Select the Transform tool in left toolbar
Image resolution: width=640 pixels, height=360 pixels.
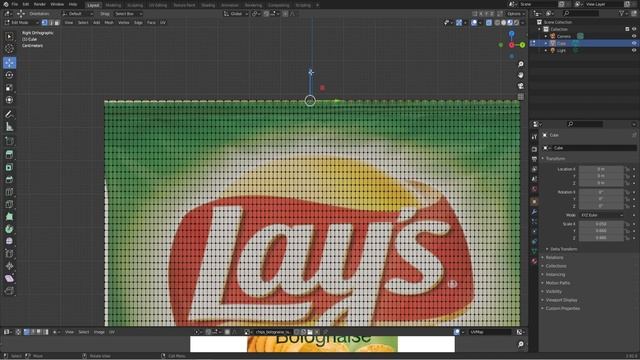(x=9, y=100)
